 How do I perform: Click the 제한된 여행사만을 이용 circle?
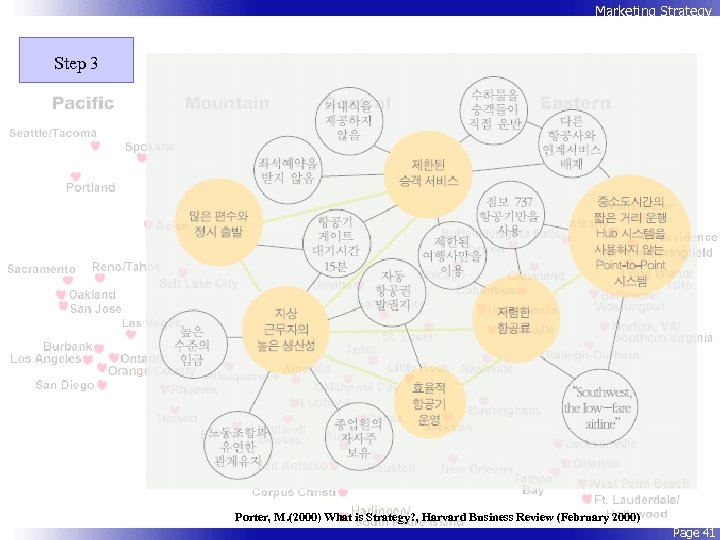click(x=452, y=255)
